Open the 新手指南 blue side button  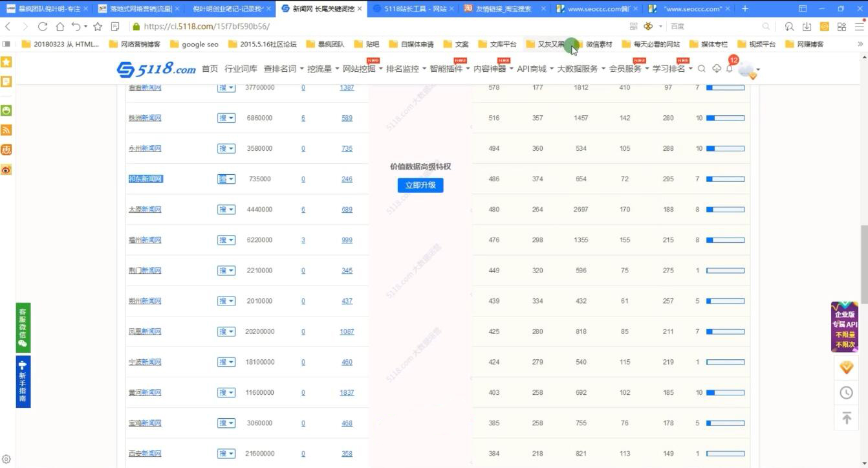(23, 381)
